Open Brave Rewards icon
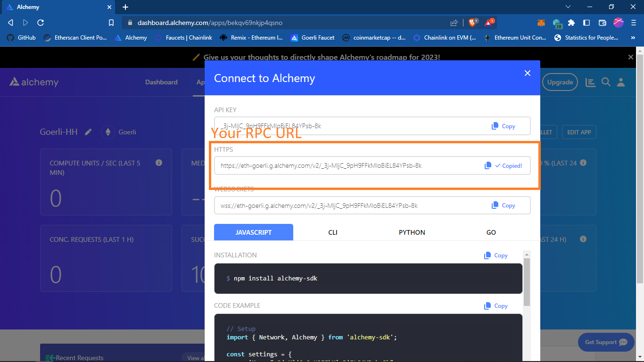The image size is (644, 362). [490, 22]
